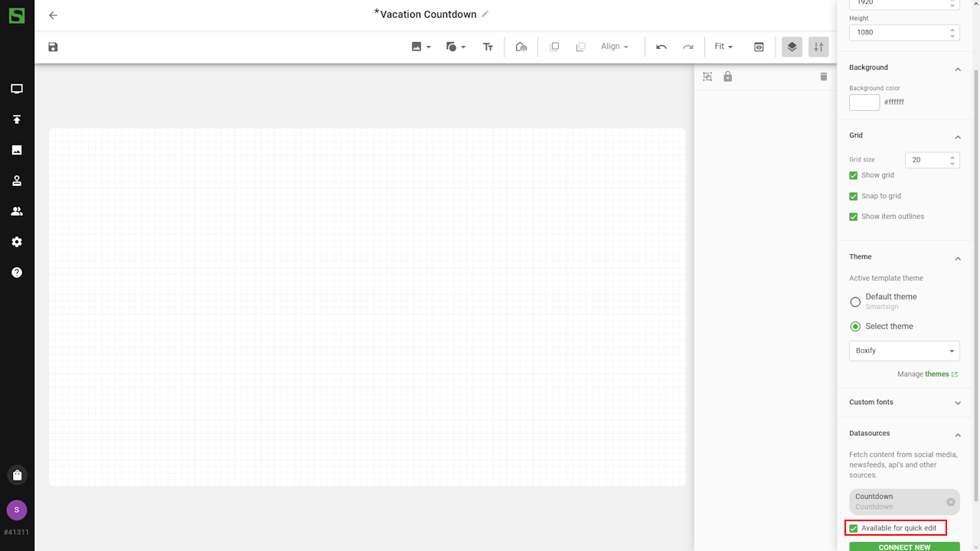Uncheck the Show grid checkbox
The height and width of the screenshot is (551, 980).
854,175
